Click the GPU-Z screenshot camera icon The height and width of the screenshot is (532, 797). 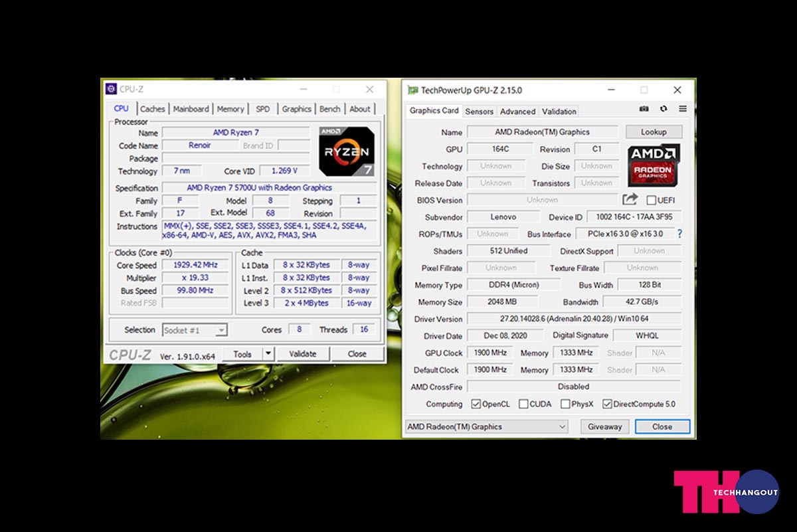(644, 109)
